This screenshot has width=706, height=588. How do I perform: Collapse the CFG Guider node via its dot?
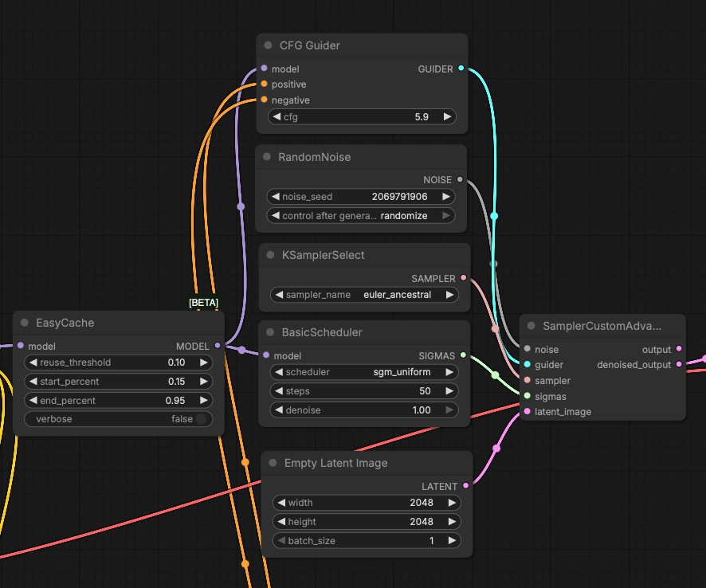click(268, 45)
